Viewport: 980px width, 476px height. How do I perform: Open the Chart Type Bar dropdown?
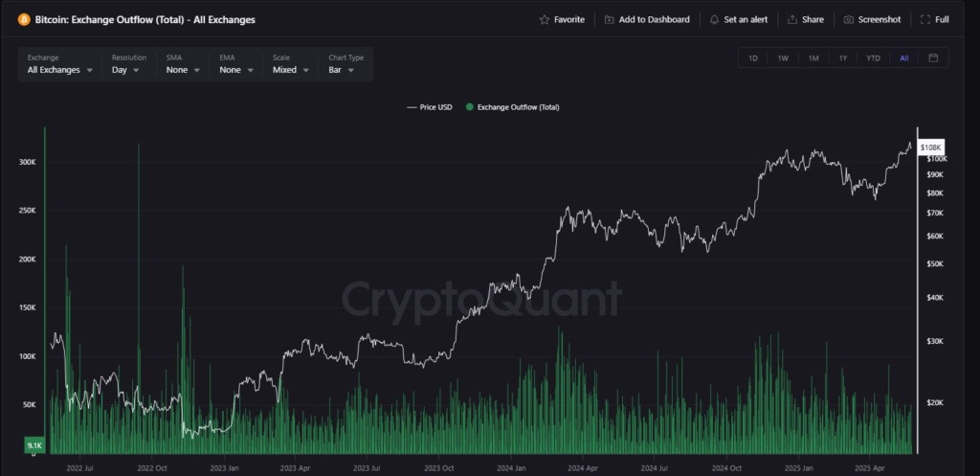click(345, 64)
